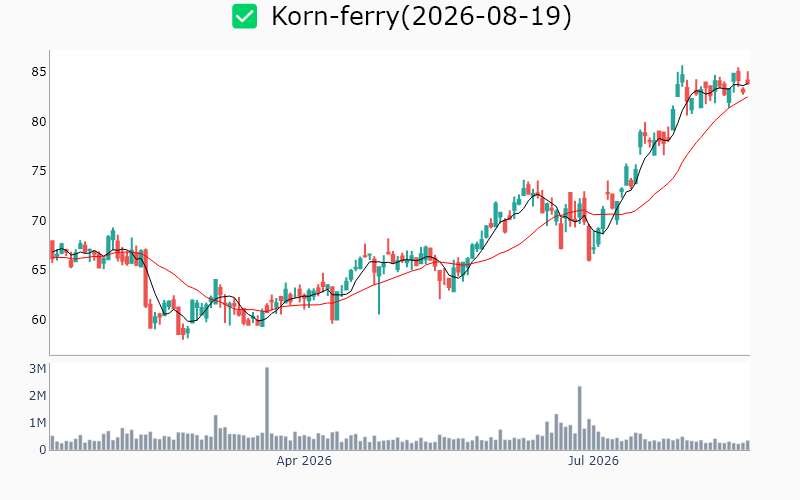Click the 0 volume axis label
This screenshot has width=800, height=500.
click(43, 450)
